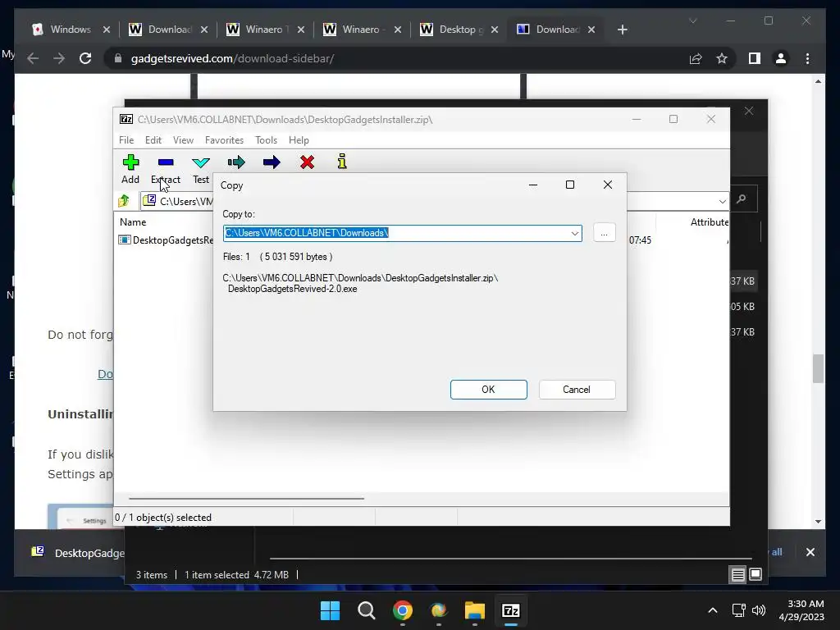Confirm the Copy dialog with OK

[x=489, y=390]
